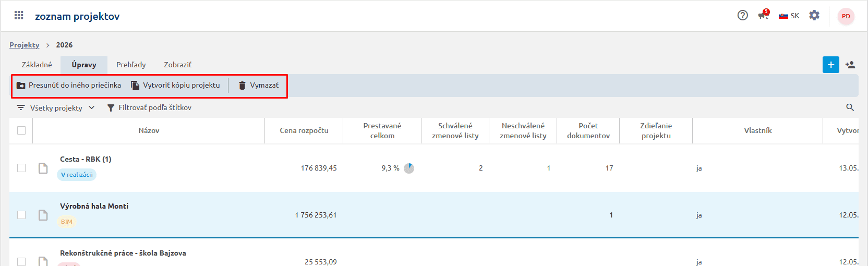The height and width of the screenshot is (266, 868).
Task: Click the 9,3 % progress value
Action: click(x=390, y=168)
